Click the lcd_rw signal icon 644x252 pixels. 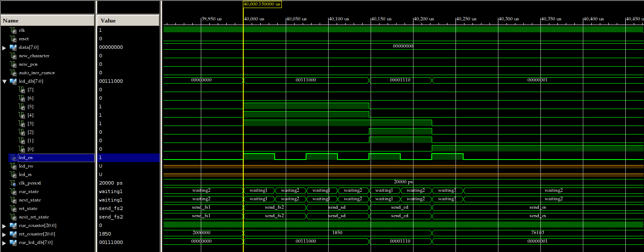pyautogui.click(x=13, y=166)
